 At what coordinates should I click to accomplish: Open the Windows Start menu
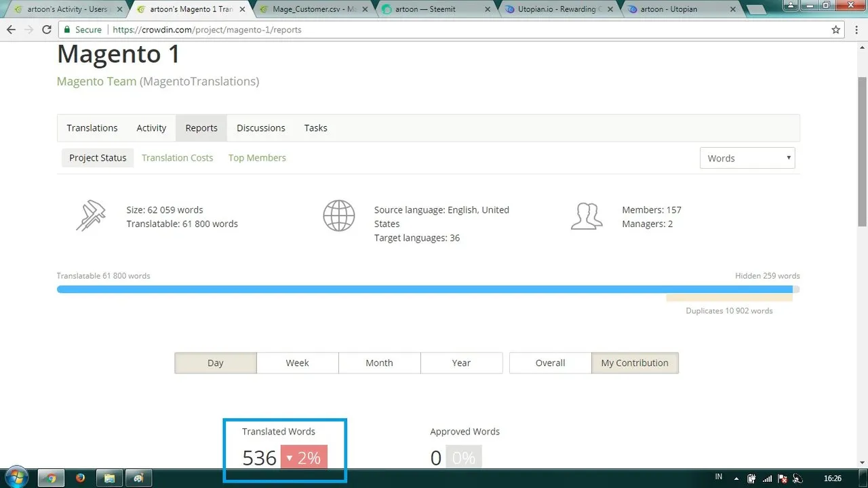point(16,477)
